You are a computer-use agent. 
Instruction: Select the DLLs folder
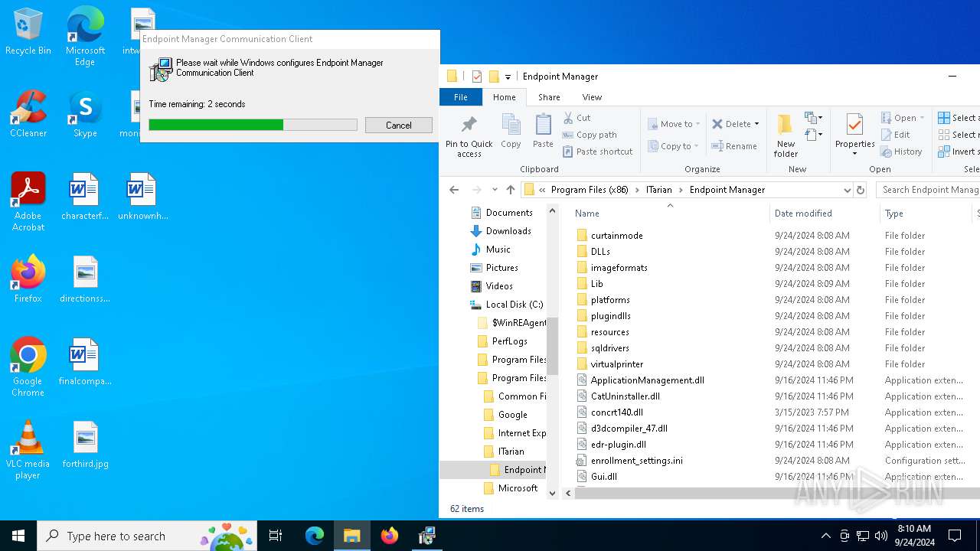pyautogui.click(x=600, y=252)
